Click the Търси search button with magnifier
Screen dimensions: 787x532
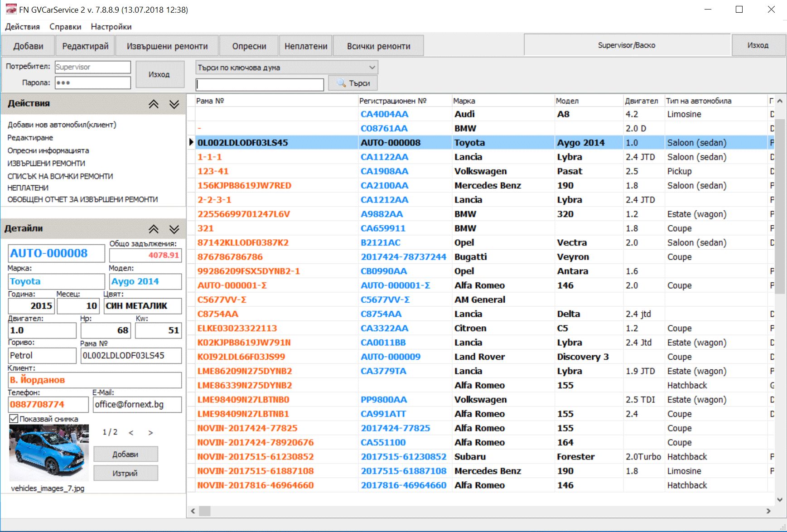click(353, 83)
